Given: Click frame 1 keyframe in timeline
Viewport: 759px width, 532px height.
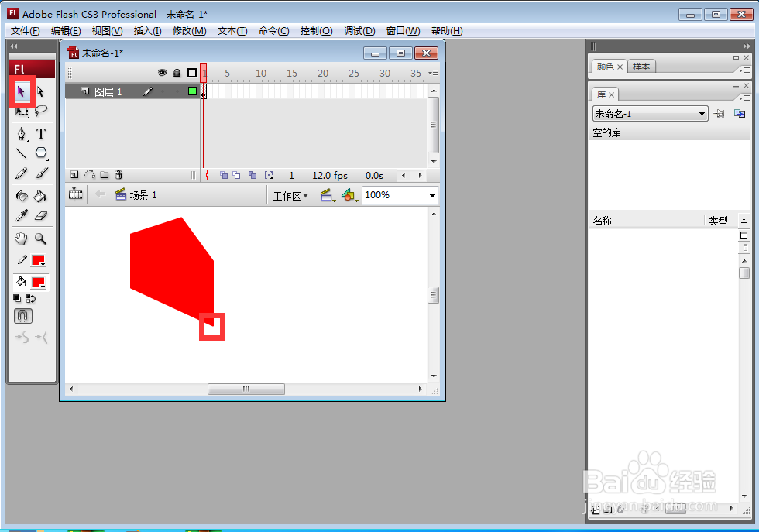Looking at the screenshot, I should pyautogui.click(x=203, y=91).
